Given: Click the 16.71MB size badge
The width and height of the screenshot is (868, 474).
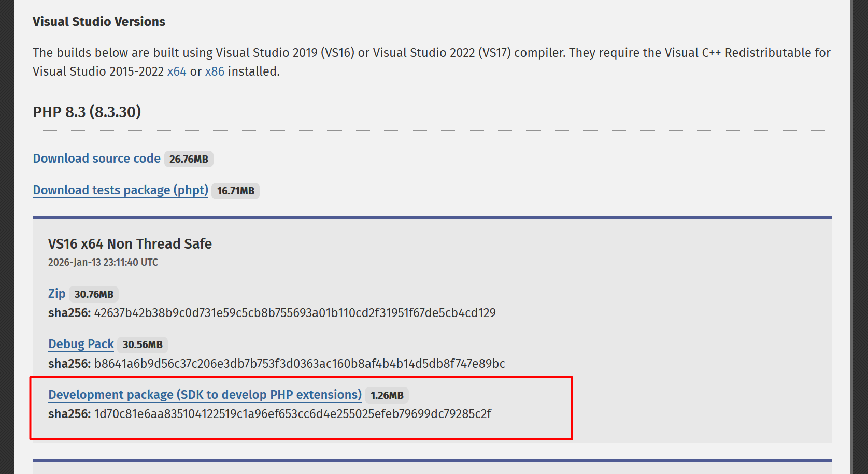Looking at the screenshot, I should tap(236, 191).
